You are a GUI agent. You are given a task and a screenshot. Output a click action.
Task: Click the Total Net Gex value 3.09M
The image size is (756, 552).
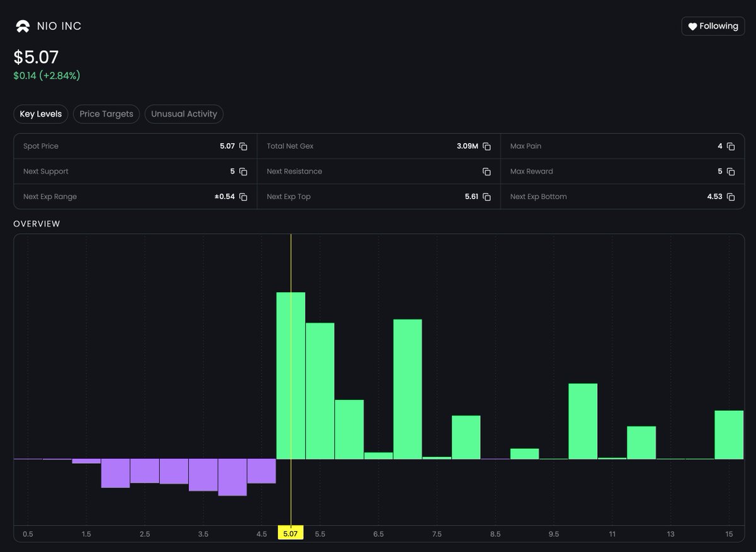pyautogui.click(x=467, y=146)
